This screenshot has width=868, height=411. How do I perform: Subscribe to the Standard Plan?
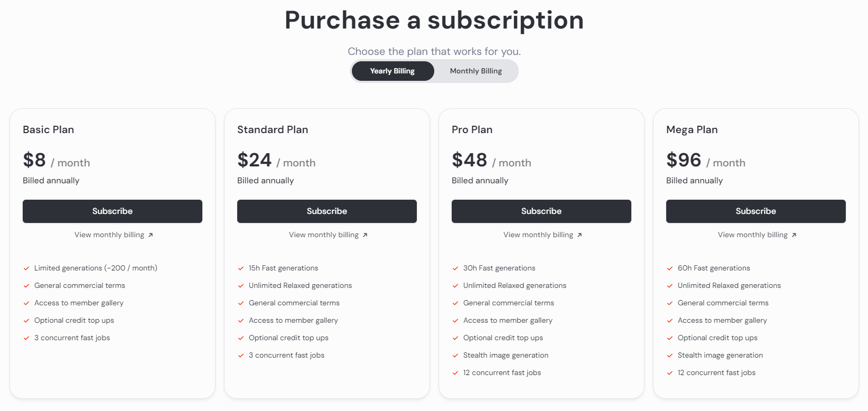(x=327, y=211)
